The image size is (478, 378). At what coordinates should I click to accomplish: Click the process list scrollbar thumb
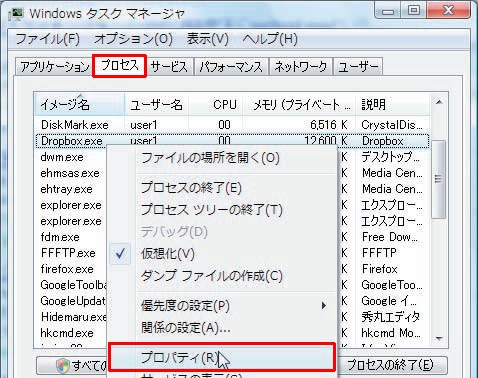click(439, 179)
